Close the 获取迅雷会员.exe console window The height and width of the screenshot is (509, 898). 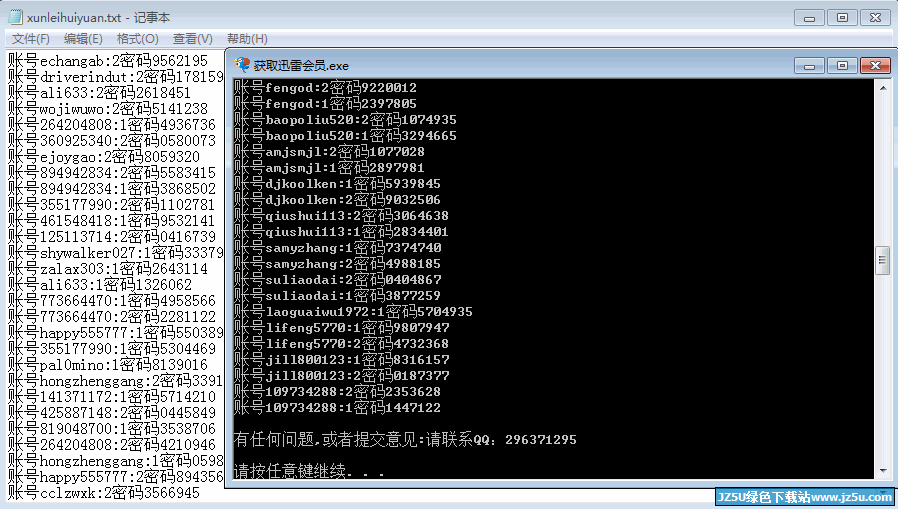876,66
